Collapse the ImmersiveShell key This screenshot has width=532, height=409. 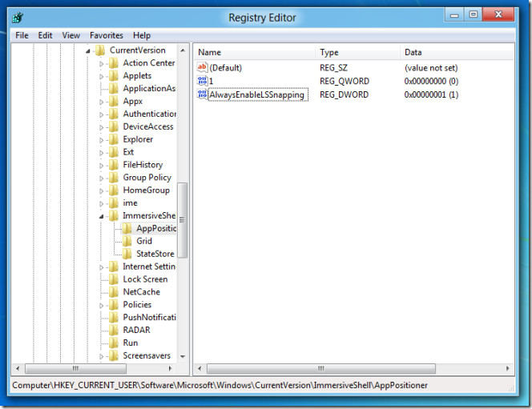(101, 217)
